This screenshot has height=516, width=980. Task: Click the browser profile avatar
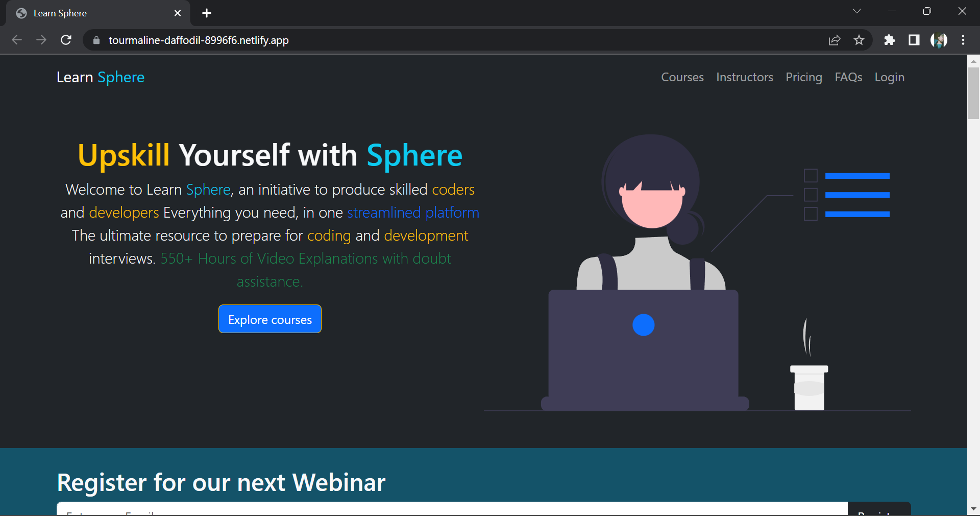click(939, 40)
